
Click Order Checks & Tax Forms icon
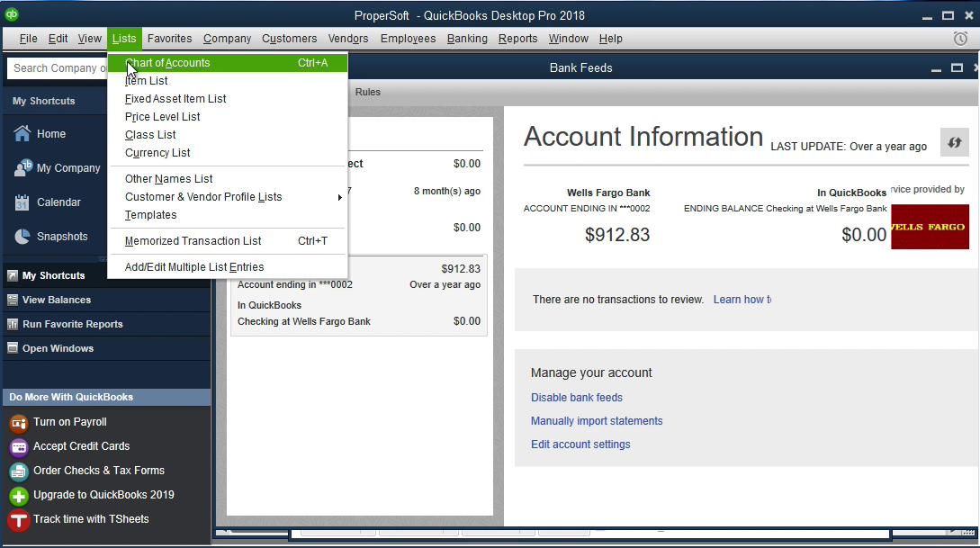pyautogui.click(x=19, y=472)
